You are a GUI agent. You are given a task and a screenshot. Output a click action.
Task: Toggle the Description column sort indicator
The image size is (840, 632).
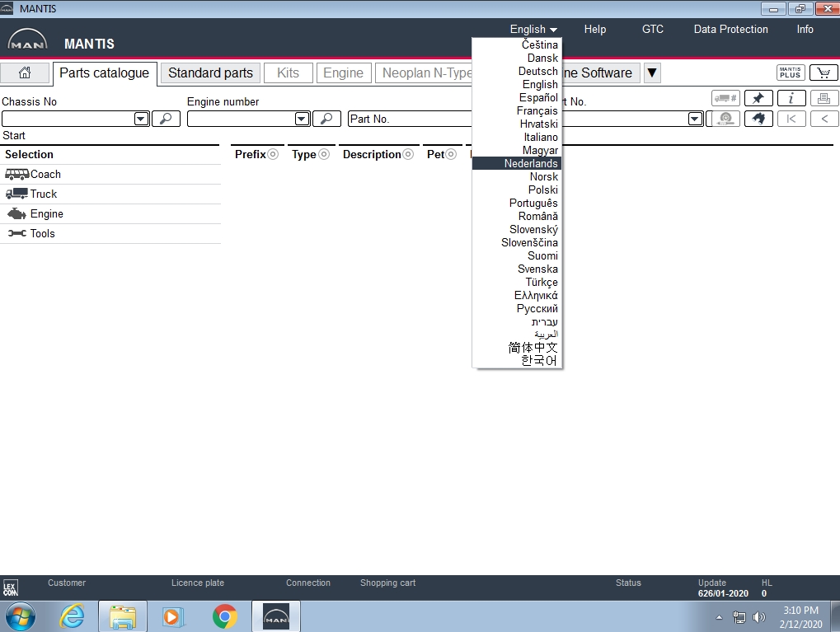click(408, 154)
